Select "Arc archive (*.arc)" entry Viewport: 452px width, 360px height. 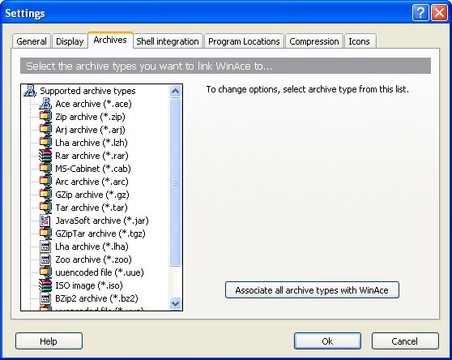click(92, 182)
